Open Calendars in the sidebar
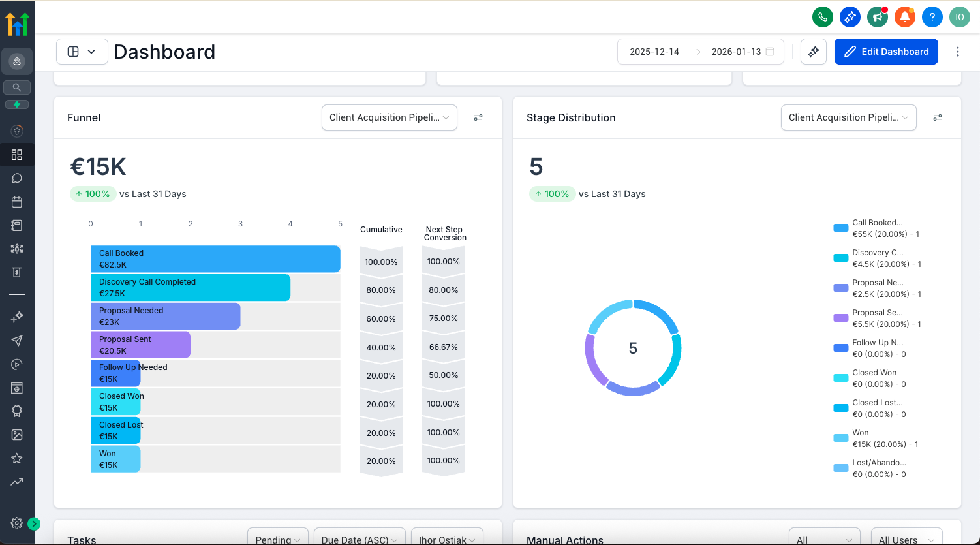Image resolution: width=980 pixels, height=545 pixels. [17, 202]
